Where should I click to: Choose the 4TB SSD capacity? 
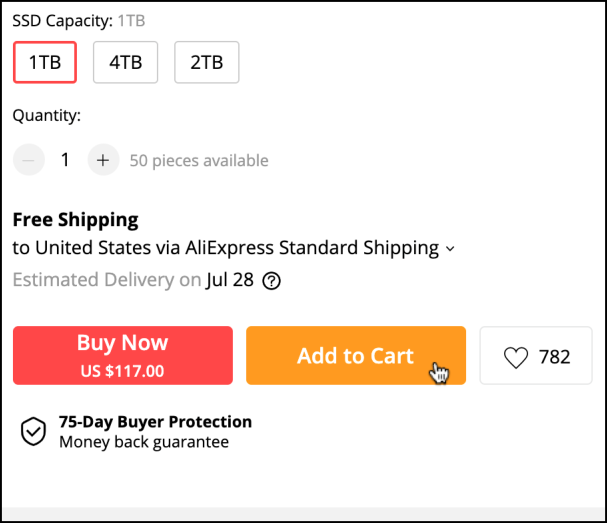(x=125, y=62)
